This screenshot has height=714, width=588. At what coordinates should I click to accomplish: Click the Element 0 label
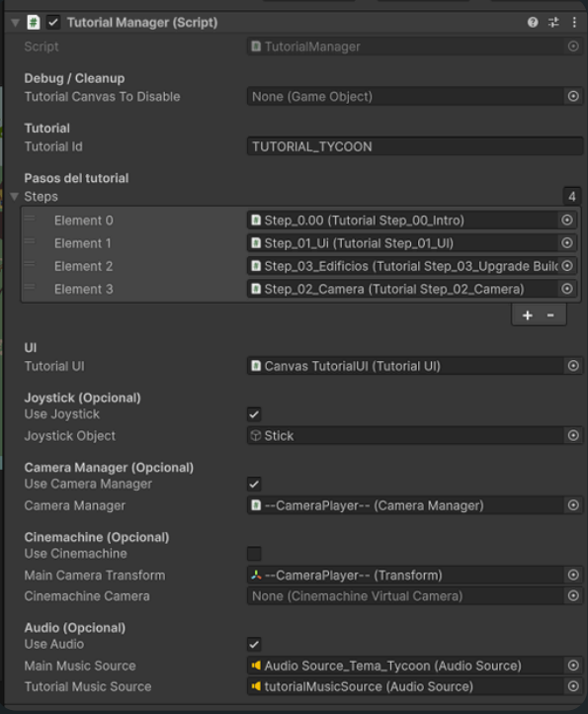click(84, 221)
